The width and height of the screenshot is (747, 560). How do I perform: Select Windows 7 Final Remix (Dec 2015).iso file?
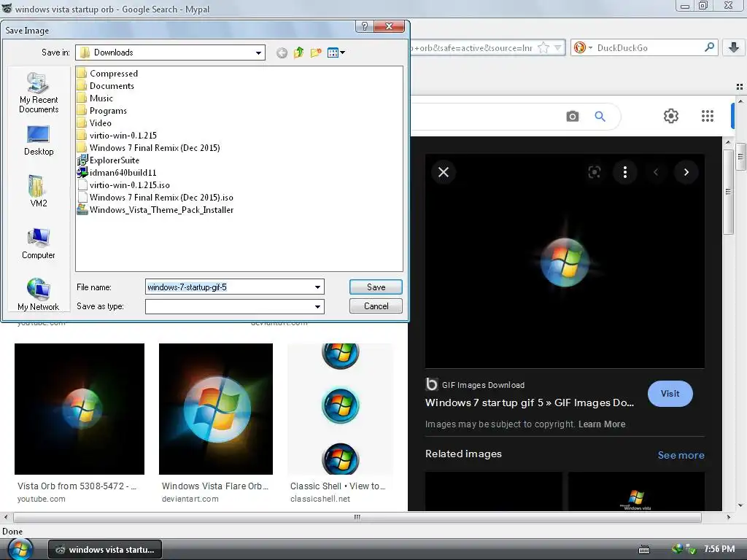click(155, 197)
